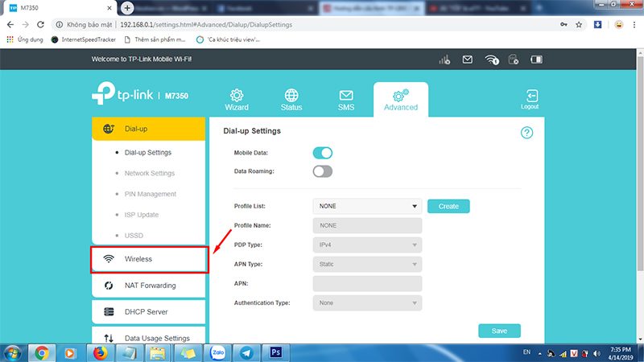Open the Wizard gear icon
644x362 pixels.
pyautogui.click(x=237, y=97)
